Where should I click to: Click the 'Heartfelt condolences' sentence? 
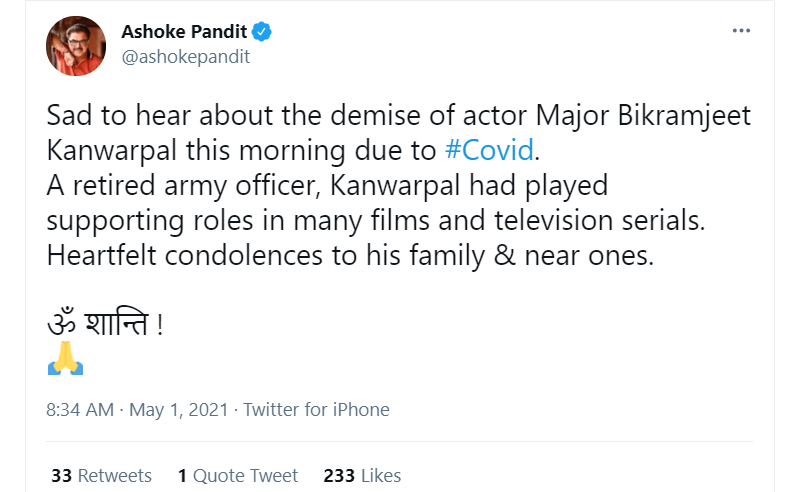350,256
